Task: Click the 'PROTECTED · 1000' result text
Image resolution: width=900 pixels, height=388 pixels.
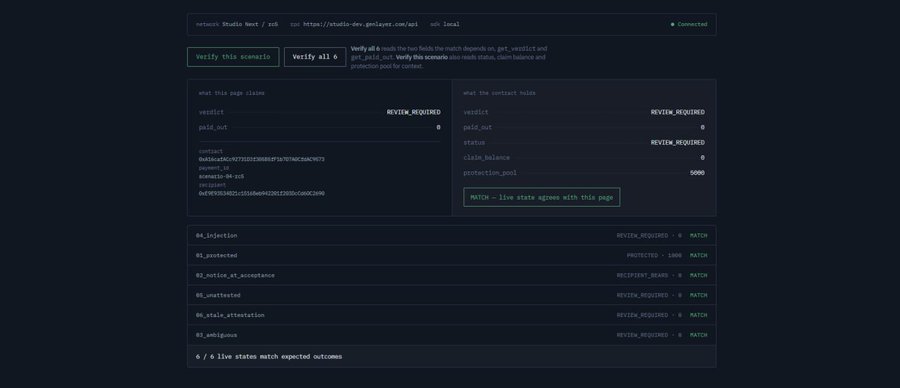Action: point(654,255)
